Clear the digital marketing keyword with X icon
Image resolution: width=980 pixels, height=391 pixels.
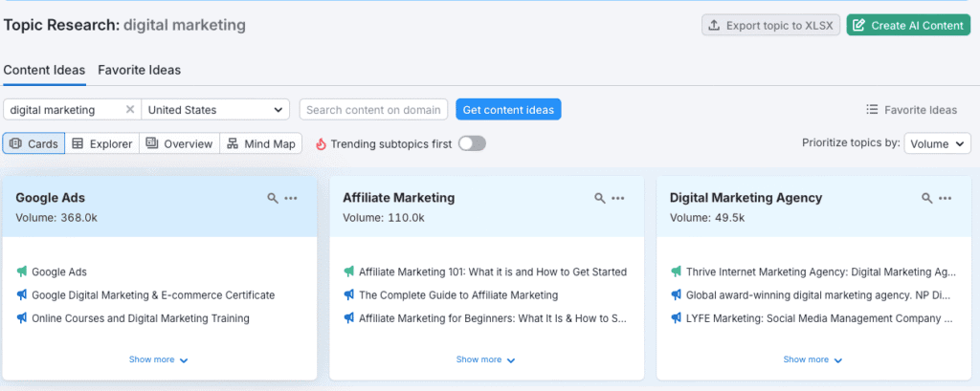point(130,110)
